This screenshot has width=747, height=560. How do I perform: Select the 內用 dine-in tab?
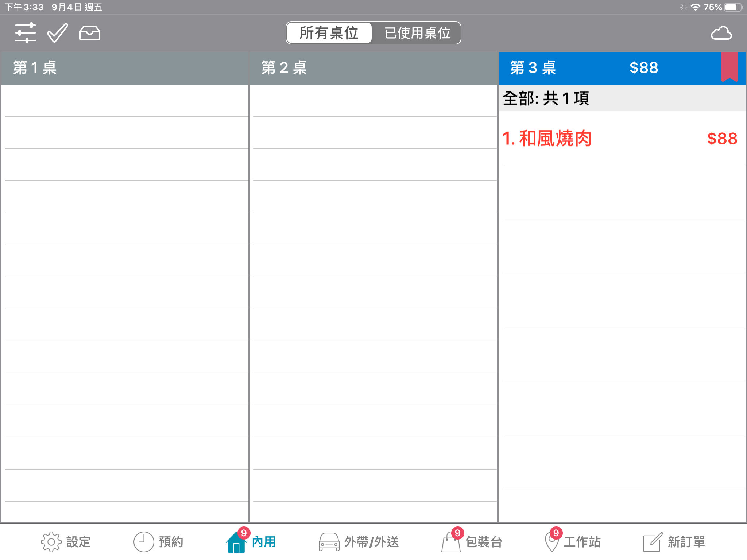[252, 542]
